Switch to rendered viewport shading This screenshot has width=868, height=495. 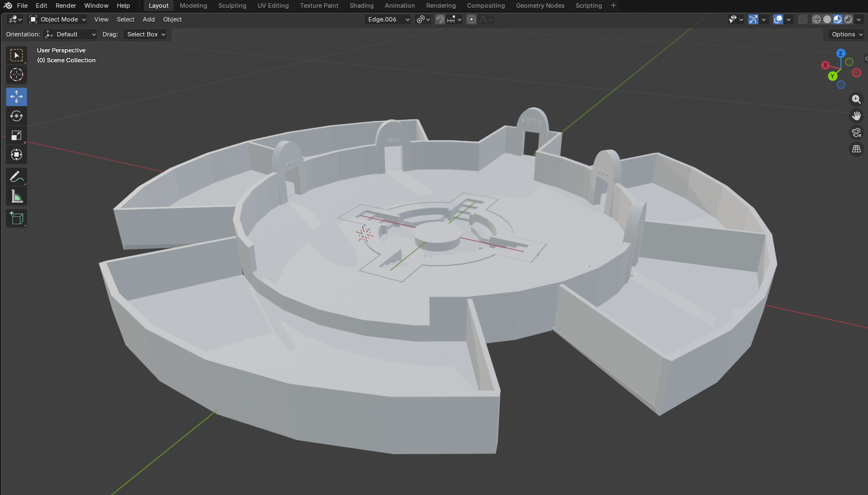(848, 19)
